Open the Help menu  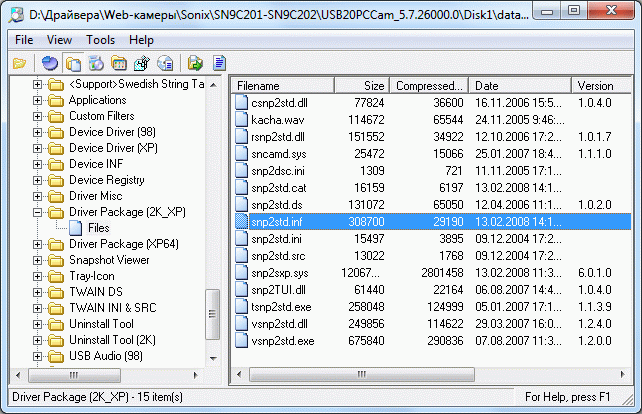(x=141, y=40)
